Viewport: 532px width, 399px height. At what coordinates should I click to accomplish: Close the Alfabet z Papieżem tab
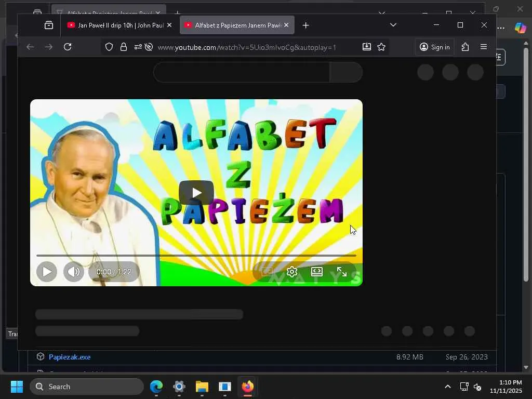tap(286, 25)
